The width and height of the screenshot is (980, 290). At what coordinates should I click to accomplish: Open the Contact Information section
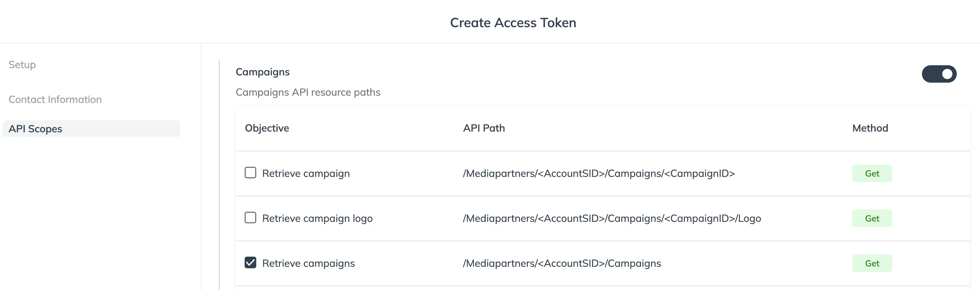(55, 99)
